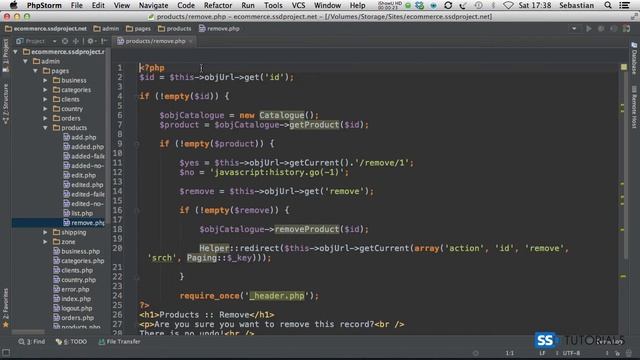Screen dimensions: 640x360
Task: Select business.php in project tree
Action: pos(76,251)
